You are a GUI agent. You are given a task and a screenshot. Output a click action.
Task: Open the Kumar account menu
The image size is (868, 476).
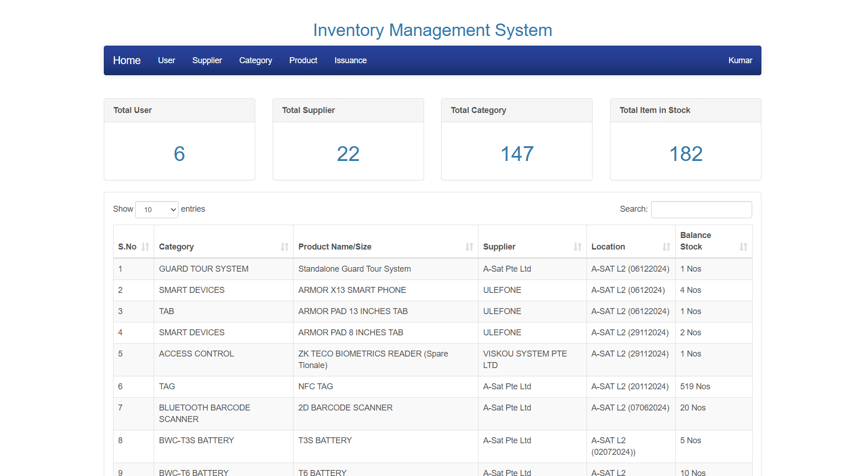(x=740, y=60)
